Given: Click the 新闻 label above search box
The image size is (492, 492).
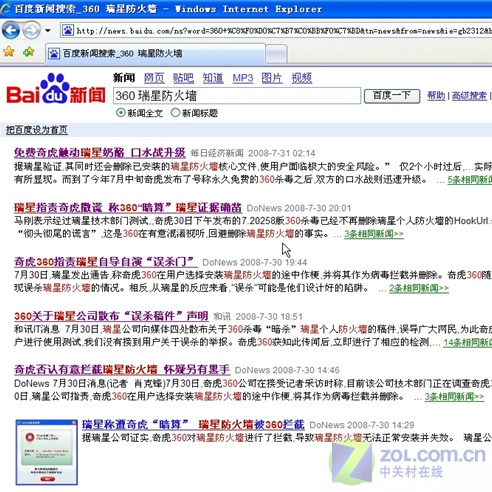Looking at the screenshot, I should point(124,78).
